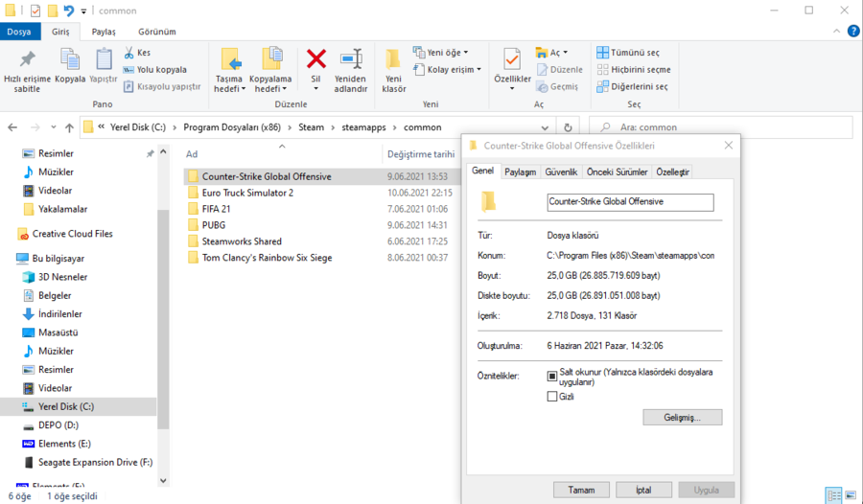This screenshot has width=863, height=504.
Task: Switch to the Paylaş ribbon tab
Action: tap(104, 32)
